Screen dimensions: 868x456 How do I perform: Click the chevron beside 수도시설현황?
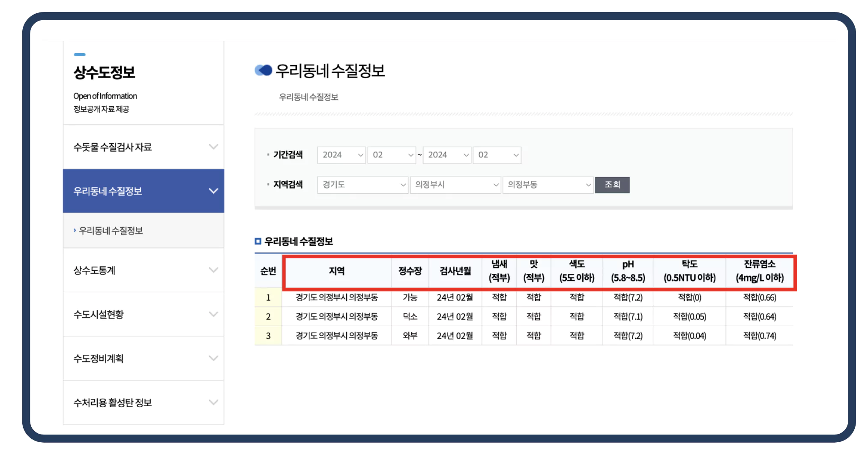click(213, 315)
